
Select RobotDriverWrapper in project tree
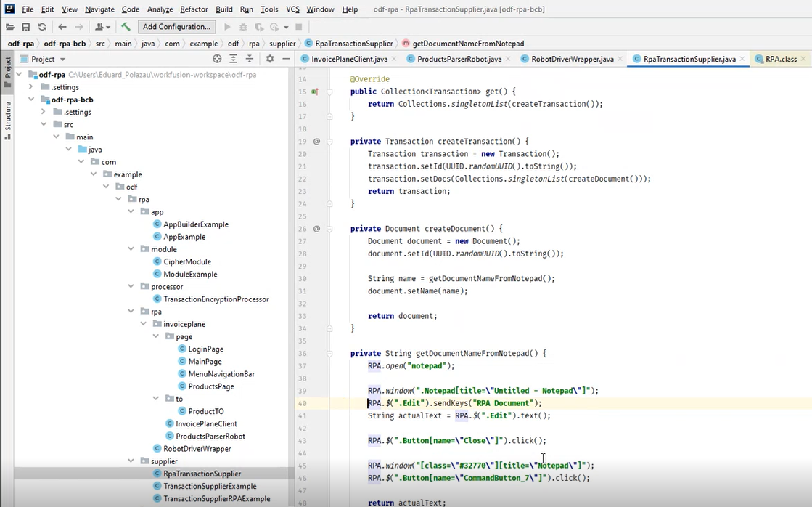[x=197, y=448]
